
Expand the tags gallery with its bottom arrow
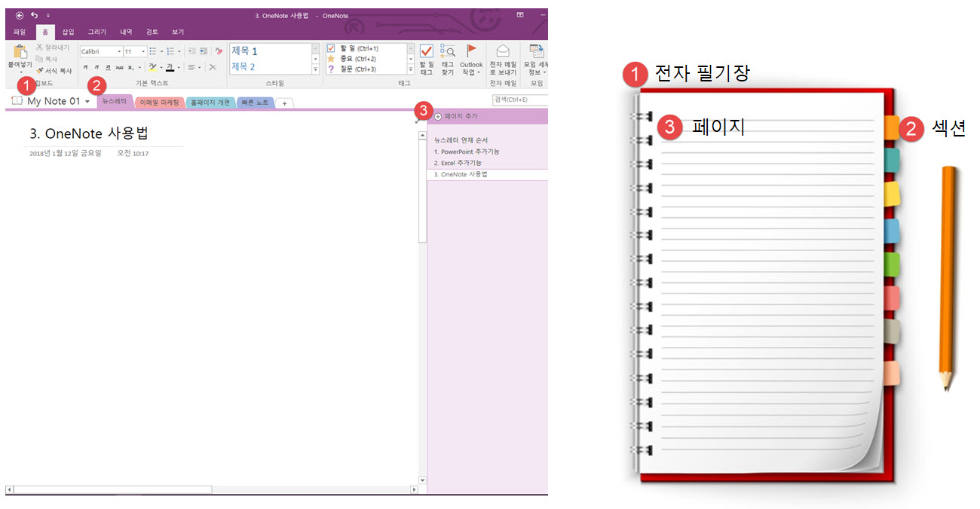(x=411, y=69)
